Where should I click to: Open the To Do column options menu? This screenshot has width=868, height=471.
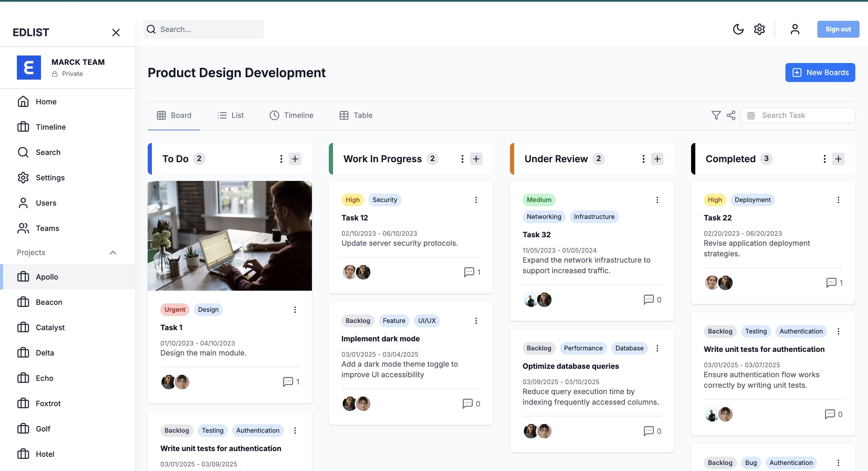pyautogui.click(x=281, y=159)
